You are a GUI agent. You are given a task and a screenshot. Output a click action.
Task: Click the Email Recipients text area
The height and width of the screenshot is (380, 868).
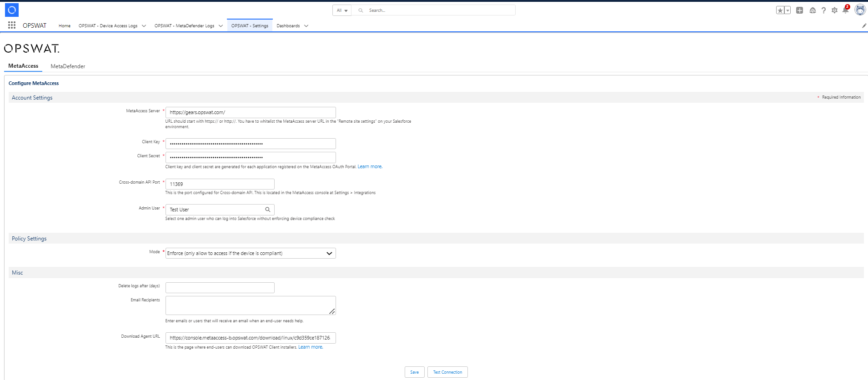(251, 305)
